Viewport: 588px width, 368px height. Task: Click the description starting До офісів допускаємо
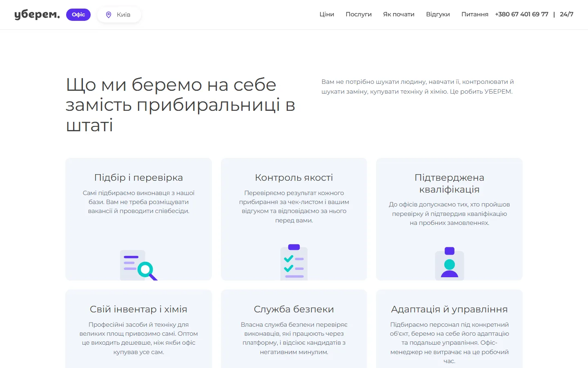(450, 213)
